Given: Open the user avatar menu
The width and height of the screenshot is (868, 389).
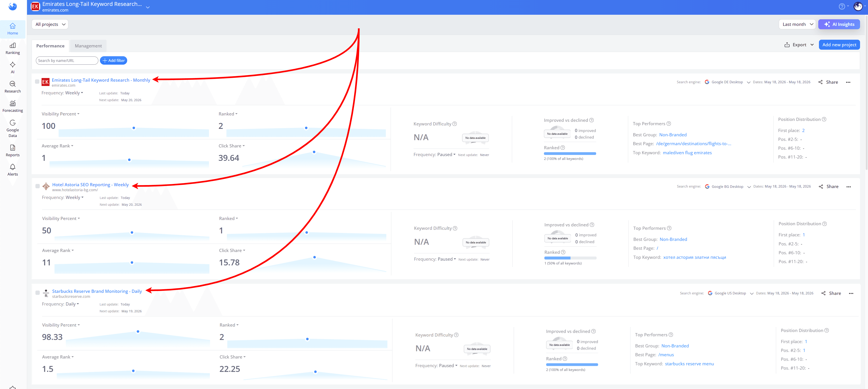Looking at the screenshot, I should click(858, 6).
